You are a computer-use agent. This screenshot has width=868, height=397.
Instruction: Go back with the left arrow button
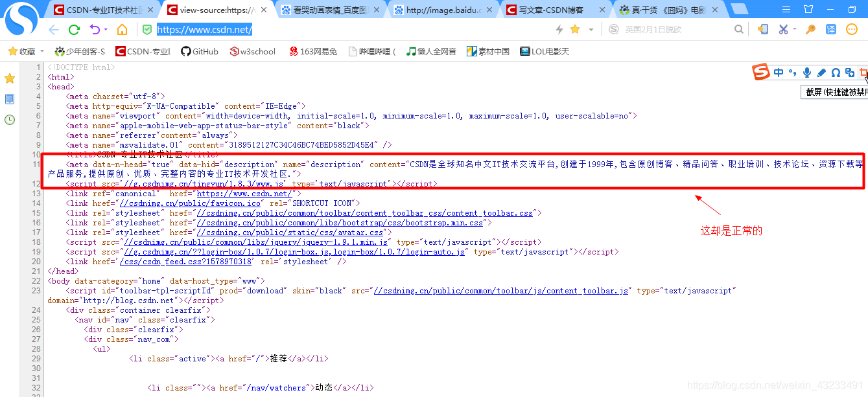pyautogui.click(x=53, y=30)
